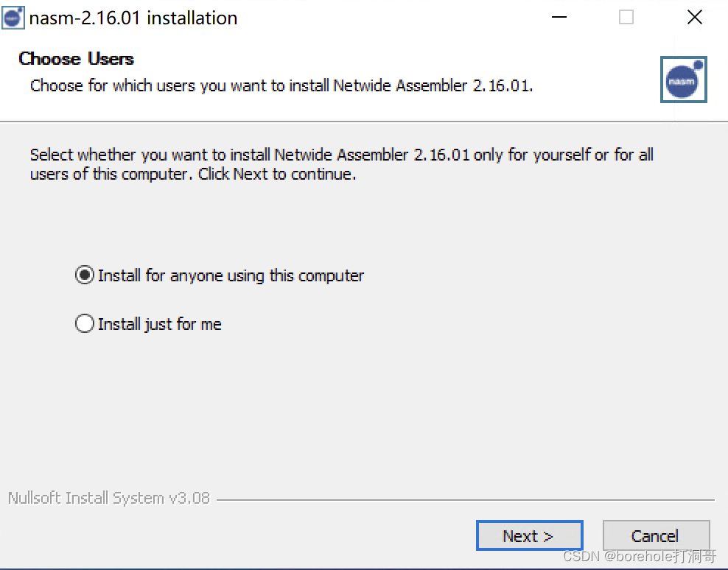Click the 'Choose for which users' subtitle
728x570 pixels.
(281, 85)
